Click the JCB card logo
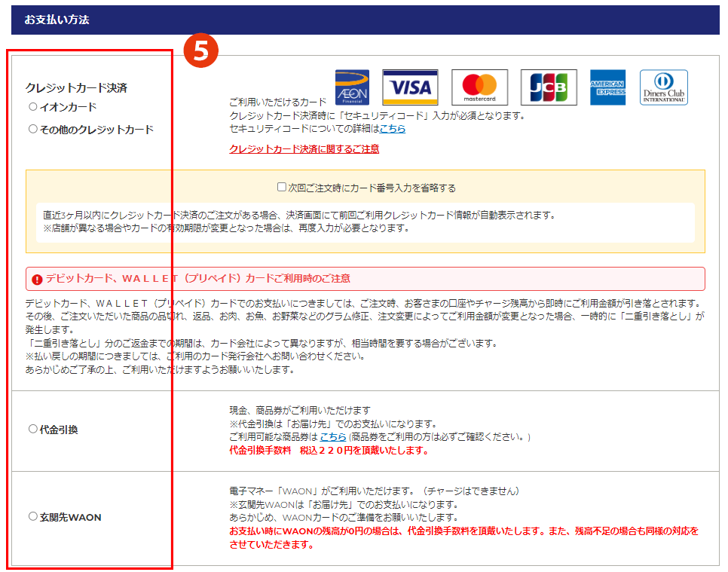The width and height of the screenshot is (728, 572). click(x=549, y=87)
